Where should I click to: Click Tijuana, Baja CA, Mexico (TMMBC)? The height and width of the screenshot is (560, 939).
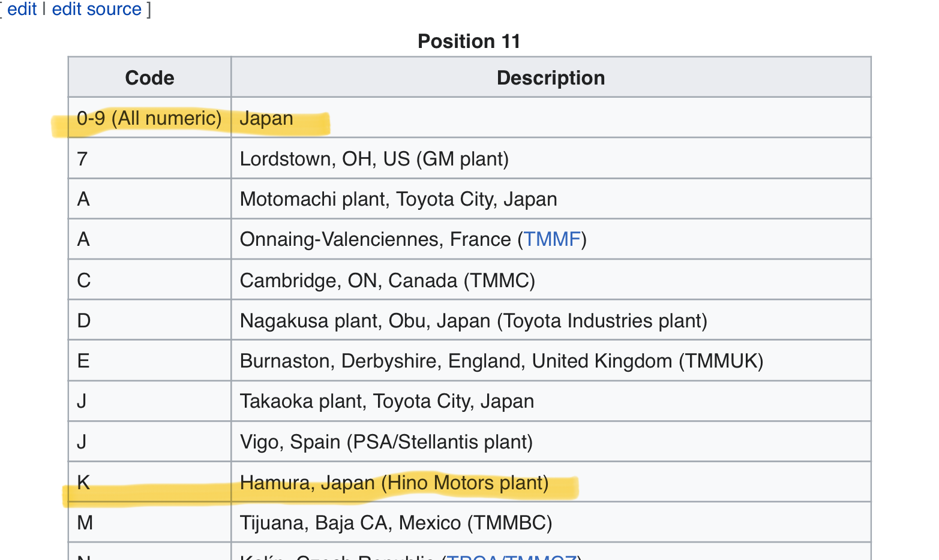click(x=396, y=523)
